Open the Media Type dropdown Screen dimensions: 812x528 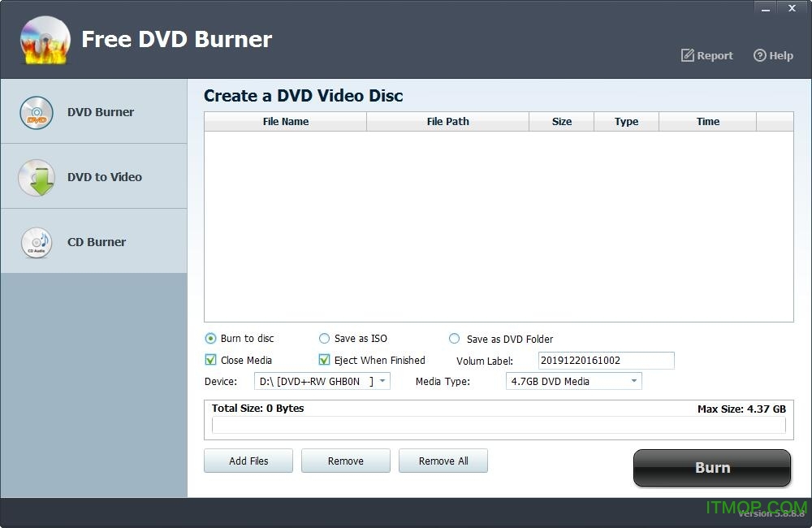click(x=574, y=381)
